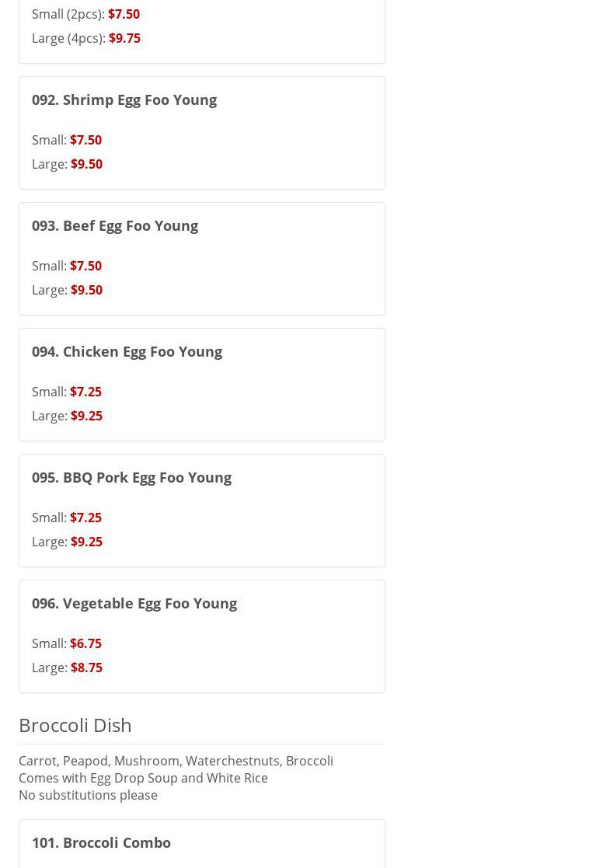Image resolution: width=610 pixels, height=868 pixels.
Task: Click the Small (2pcs) $7.50 price
Action: click(124, 14)
